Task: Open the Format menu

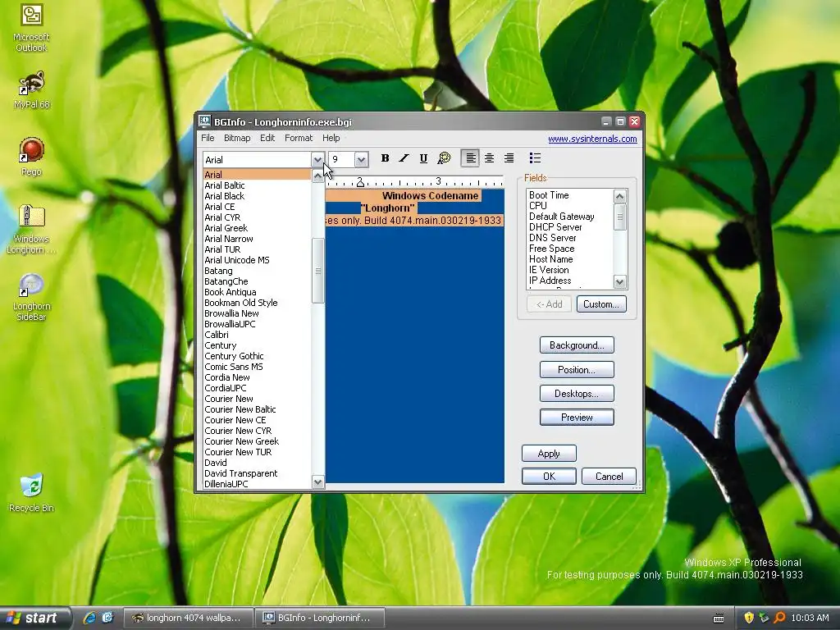Action: pyautogui.click(x=299, y=138)
